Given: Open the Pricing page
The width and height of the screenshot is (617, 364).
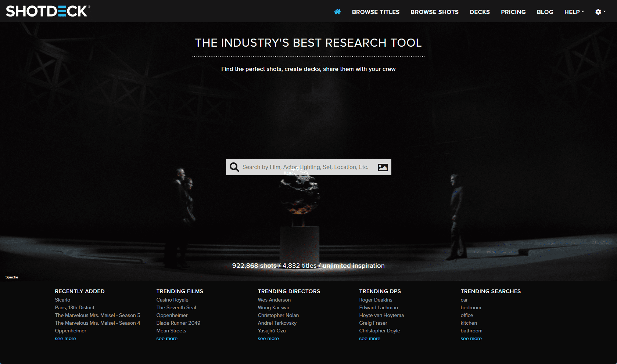Looking at the screenshot, I should point(513,12).
